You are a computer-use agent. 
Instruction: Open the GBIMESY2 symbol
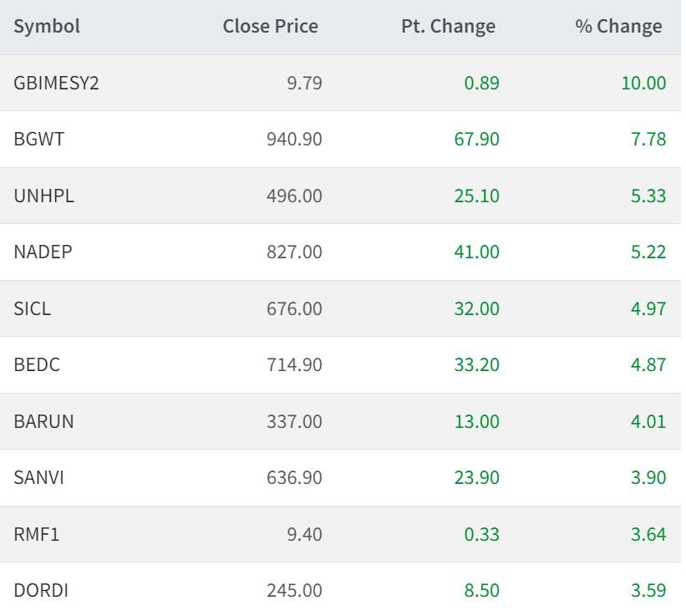tap(56, 83)
